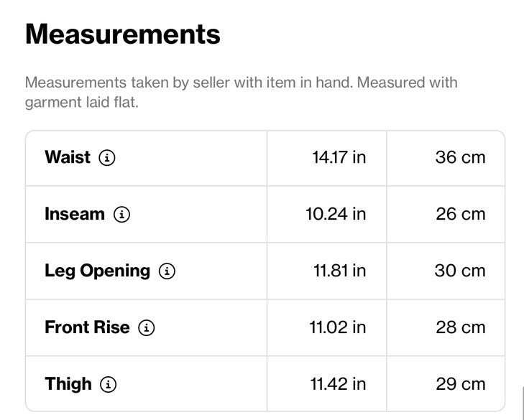524x420 pixels.
Task: Click the Waist row label
Action: click(x=68, y=157)
